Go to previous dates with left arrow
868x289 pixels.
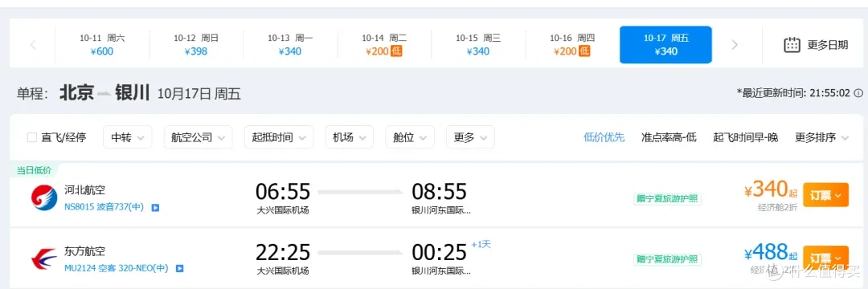(x=33, y=45)
